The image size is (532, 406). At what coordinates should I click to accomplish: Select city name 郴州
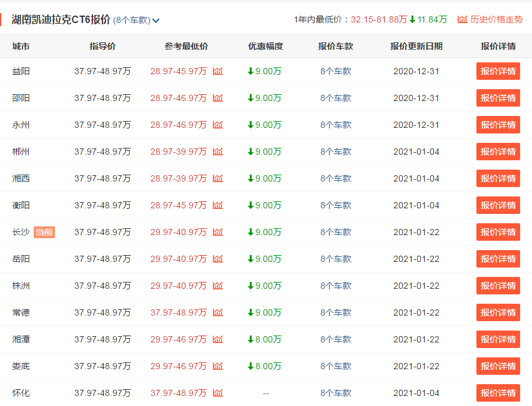pos(21,152)
